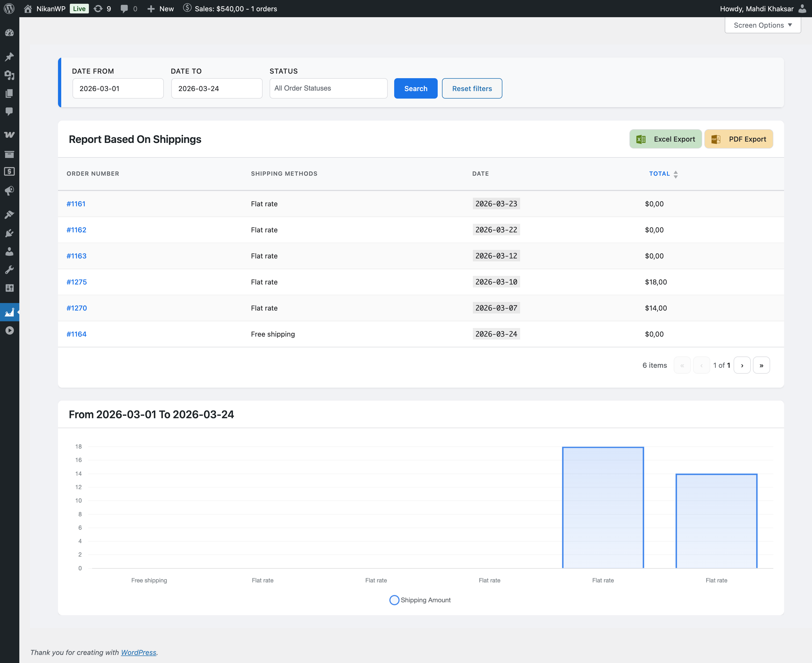The image size is (812, 663).
Task: Open Posts pushpin menu icon
Action: [x=9, y=56]
